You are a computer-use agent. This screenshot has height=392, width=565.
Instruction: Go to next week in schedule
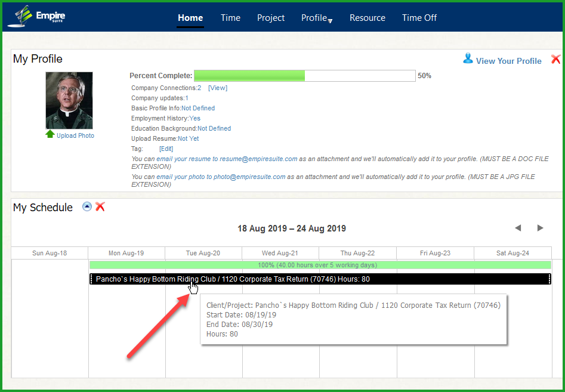pos(540,228)
